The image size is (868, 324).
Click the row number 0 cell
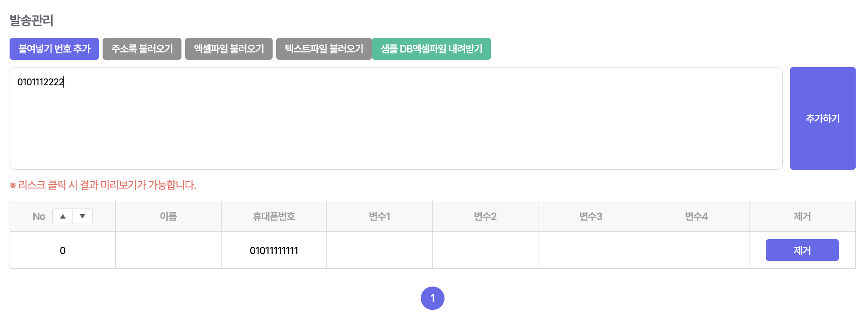click(62, 251)
